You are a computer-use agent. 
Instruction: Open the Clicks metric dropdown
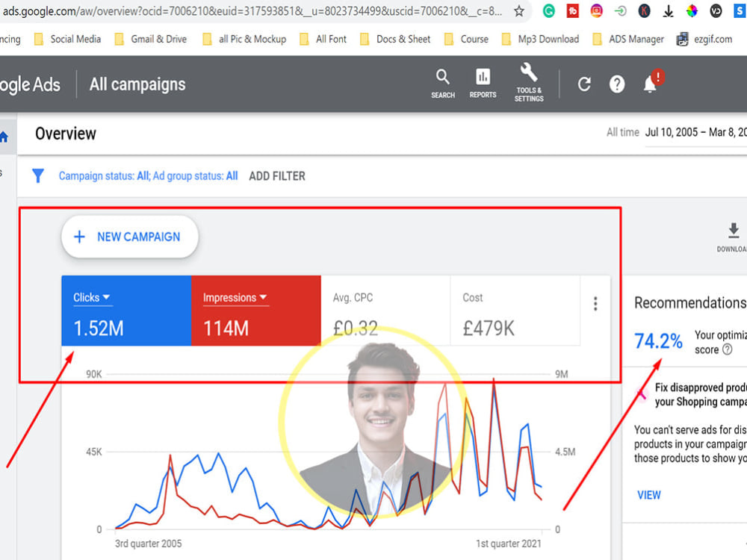click(x=92, y=298)
